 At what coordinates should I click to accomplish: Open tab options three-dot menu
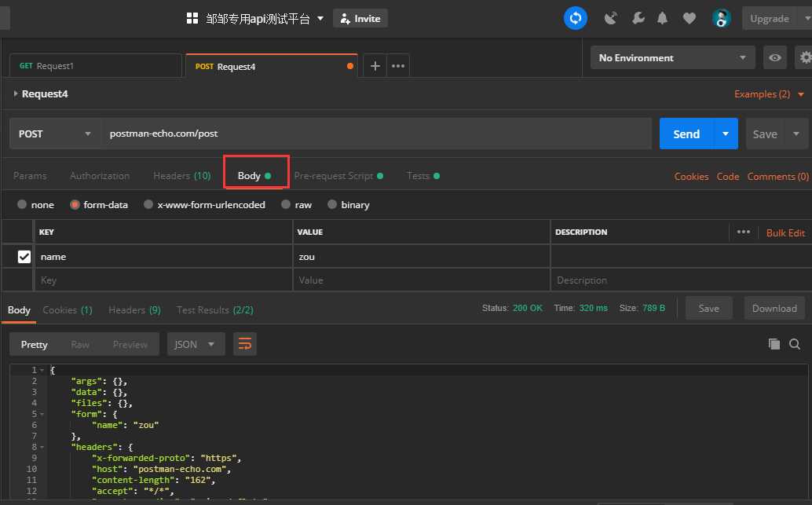397,66
